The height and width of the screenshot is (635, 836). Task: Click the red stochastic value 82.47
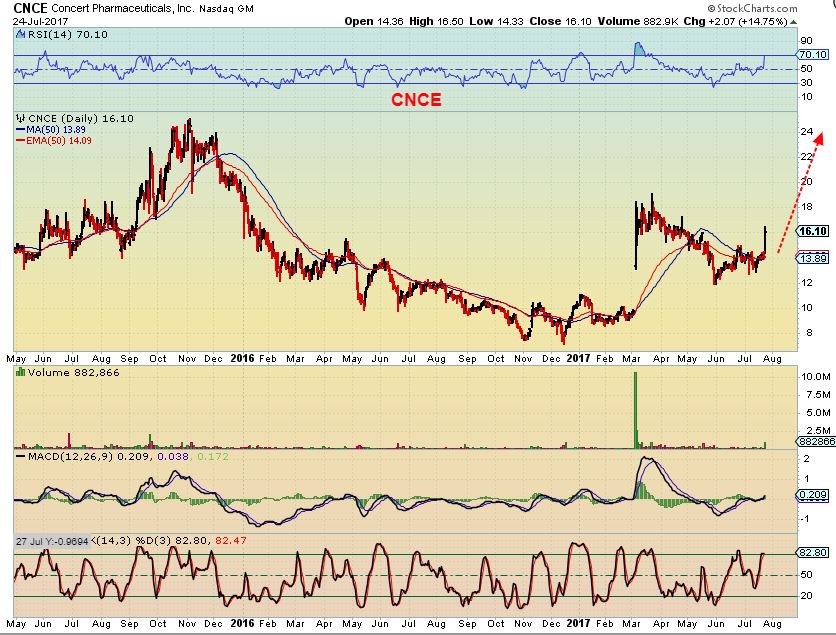[x=230, y=541]
